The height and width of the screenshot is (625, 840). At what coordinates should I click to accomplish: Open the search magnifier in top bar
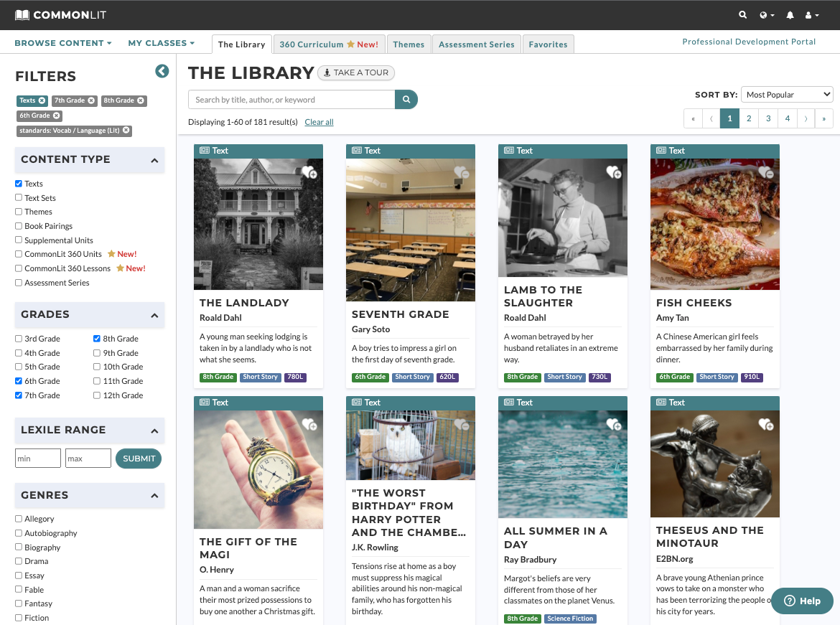pos(742,15)
